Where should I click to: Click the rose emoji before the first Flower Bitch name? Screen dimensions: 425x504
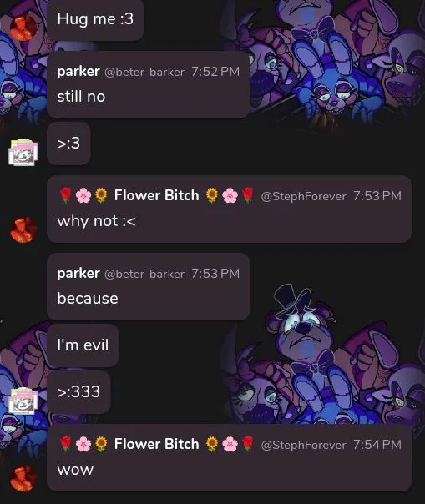(65, 195)
